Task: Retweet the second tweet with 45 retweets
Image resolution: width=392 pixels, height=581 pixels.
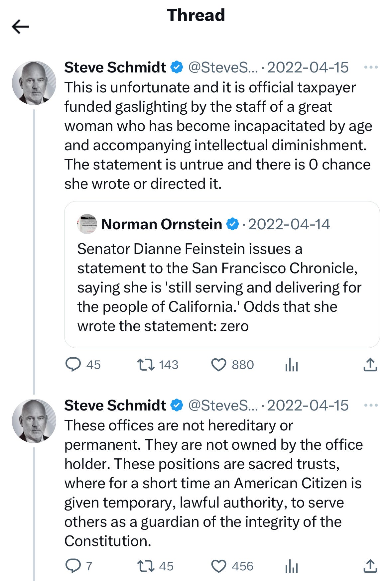Action: [146, 566]
